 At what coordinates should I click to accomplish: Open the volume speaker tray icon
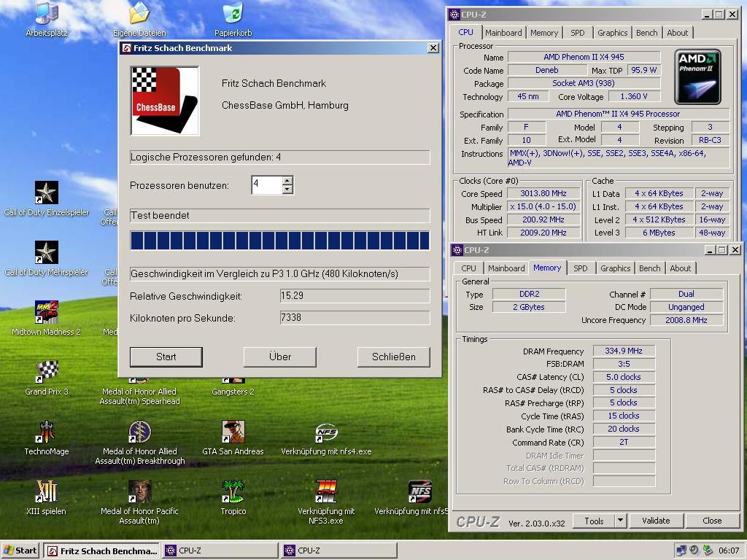[x=694, y=551]
